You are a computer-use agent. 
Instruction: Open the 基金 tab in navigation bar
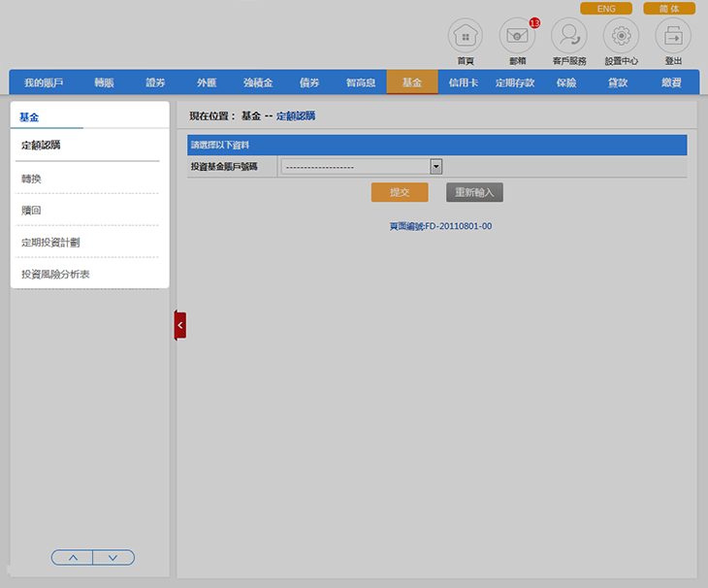pyautogui.click(x=412, y=82)
